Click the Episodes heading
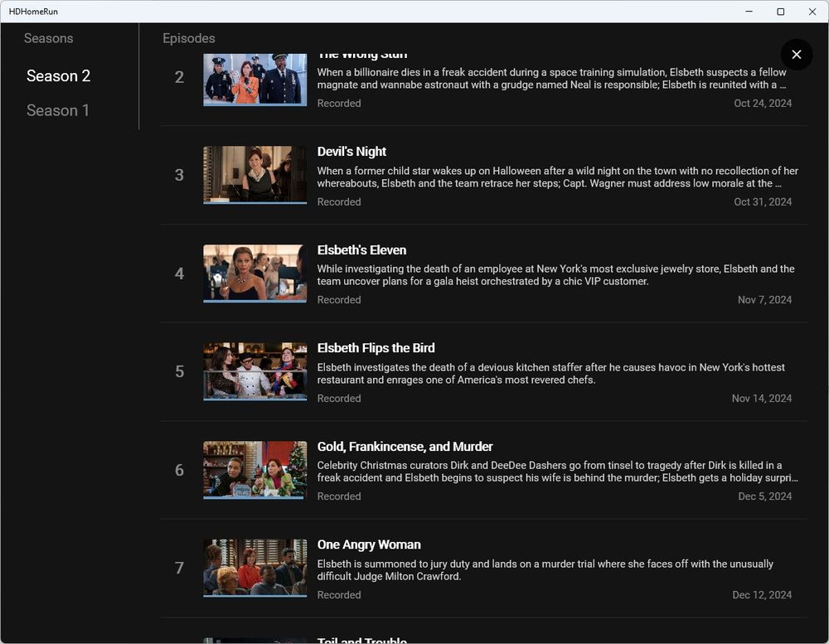This screenshot has width=829, height=644. point(189,38)
